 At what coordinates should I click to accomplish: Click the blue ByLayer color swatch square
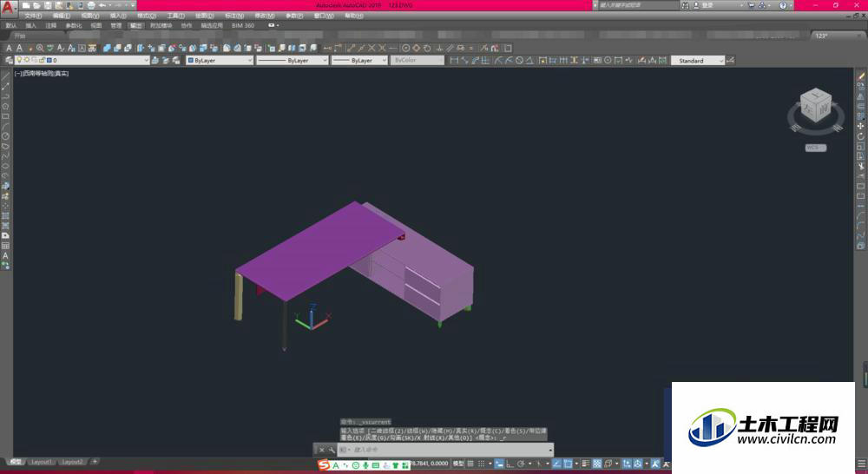[x=190, y=60]
